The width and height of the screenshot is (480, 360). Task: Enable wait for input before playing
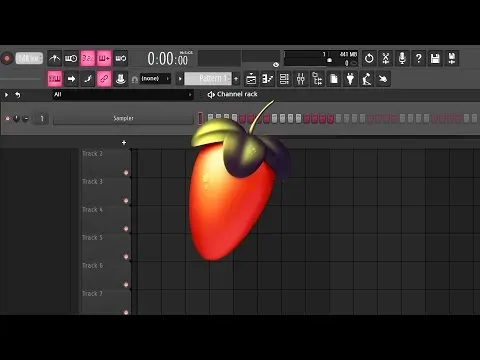(71, 58)
